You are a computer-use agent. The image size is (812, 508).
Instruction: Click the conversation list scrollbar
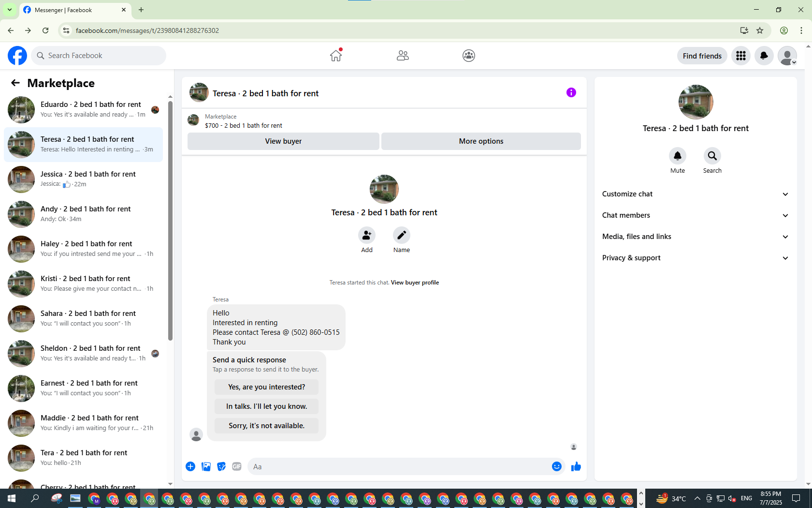[x=170, y=220]
